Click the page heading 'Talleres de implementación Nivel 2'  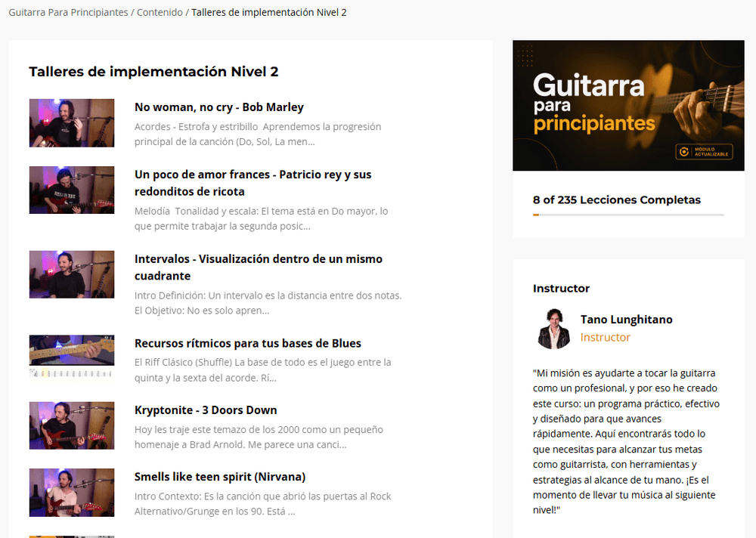pyautogui.click(x=153, y=71)
